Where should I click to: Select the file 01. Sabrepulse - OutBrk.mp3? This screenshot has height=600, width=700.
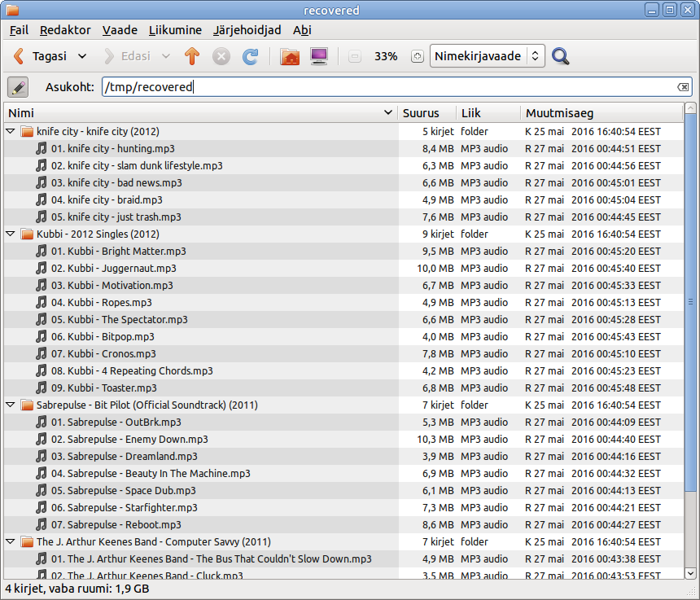343,423
